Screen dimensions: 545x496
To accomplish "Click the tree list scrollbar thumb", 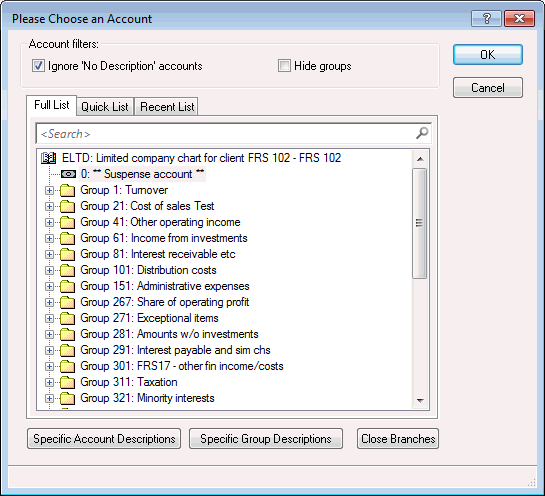I will (x=420, y=223).
